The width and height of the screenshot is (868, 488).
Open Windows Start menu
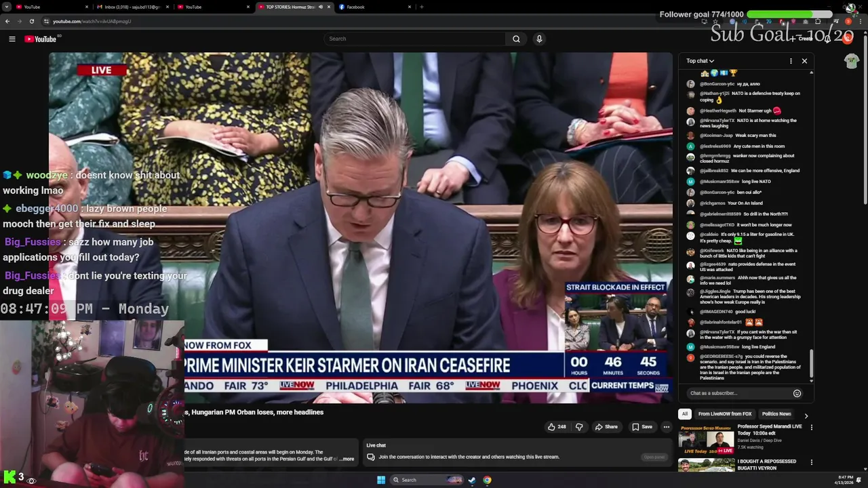click(x=381, y=480)
